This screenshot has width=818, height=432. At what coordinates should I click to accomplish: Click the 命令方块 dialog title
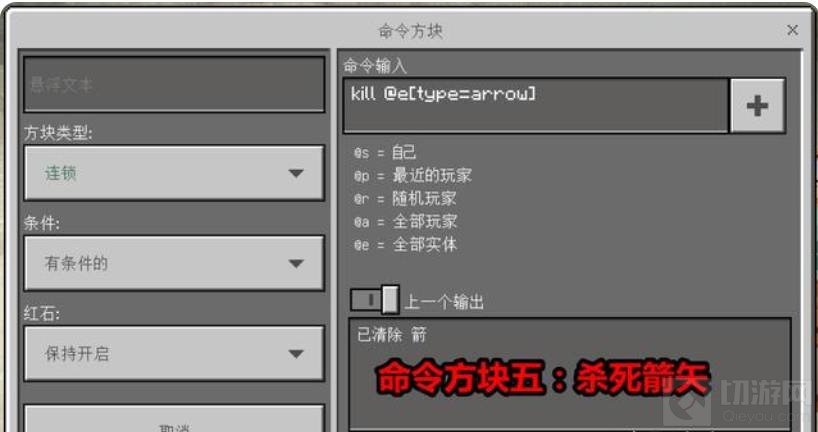click(411, 31)
